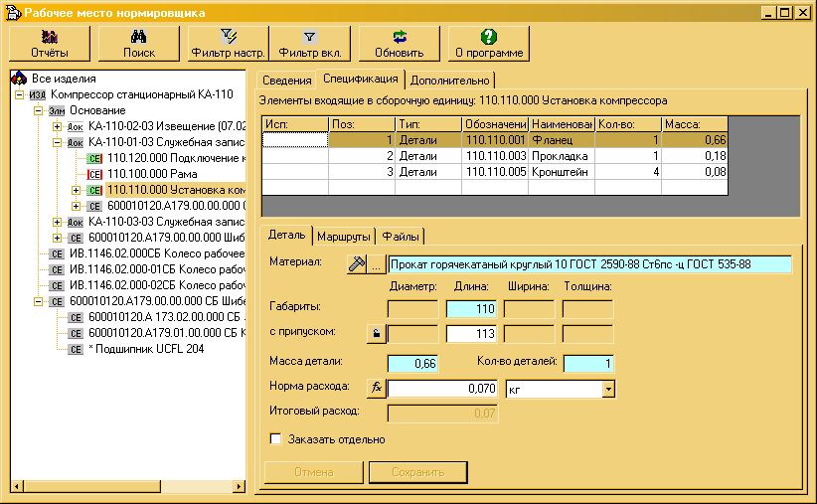
Task: Click the Поиск binoculars search button
Action: coord(139,43)
